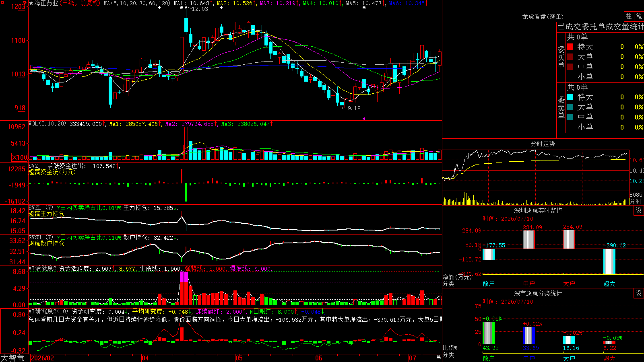The image size is (644, 362).
Task: Select the SVSH (7) indicator label
Action: pyautogui.click(x=41, y=238)
